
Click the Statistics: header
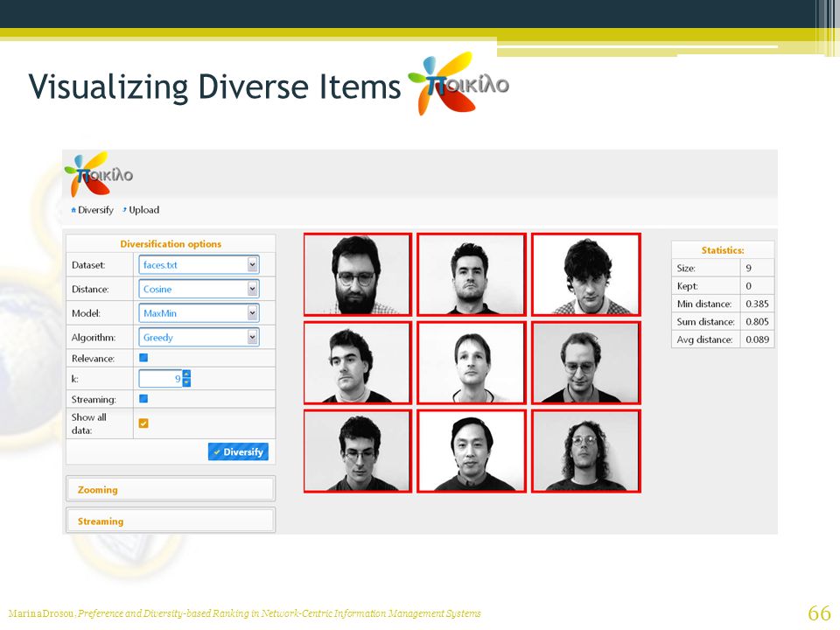tap(723, 250)
